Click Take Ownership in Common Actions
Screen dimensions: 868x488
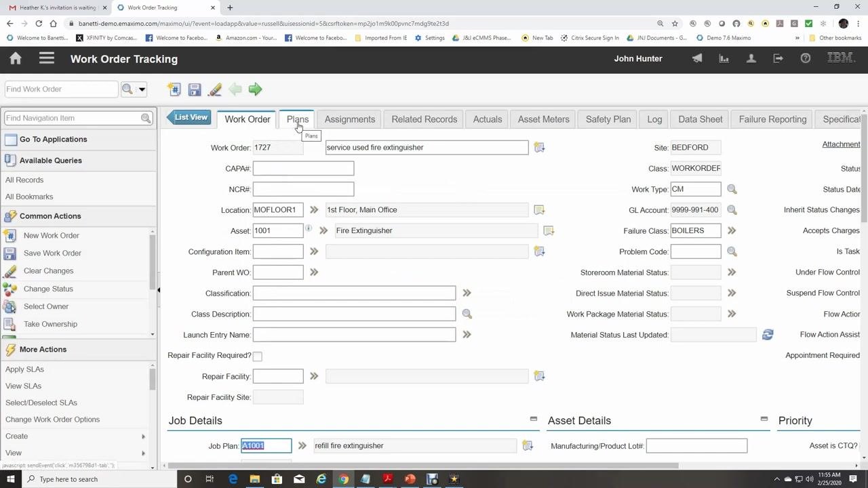(x=50, y=324)
